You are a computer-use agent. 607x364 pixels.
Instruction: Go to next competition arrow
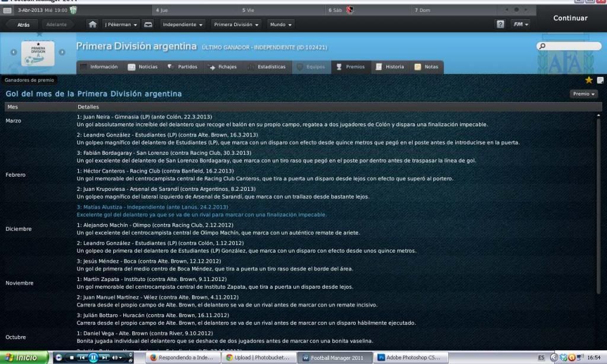62,52
